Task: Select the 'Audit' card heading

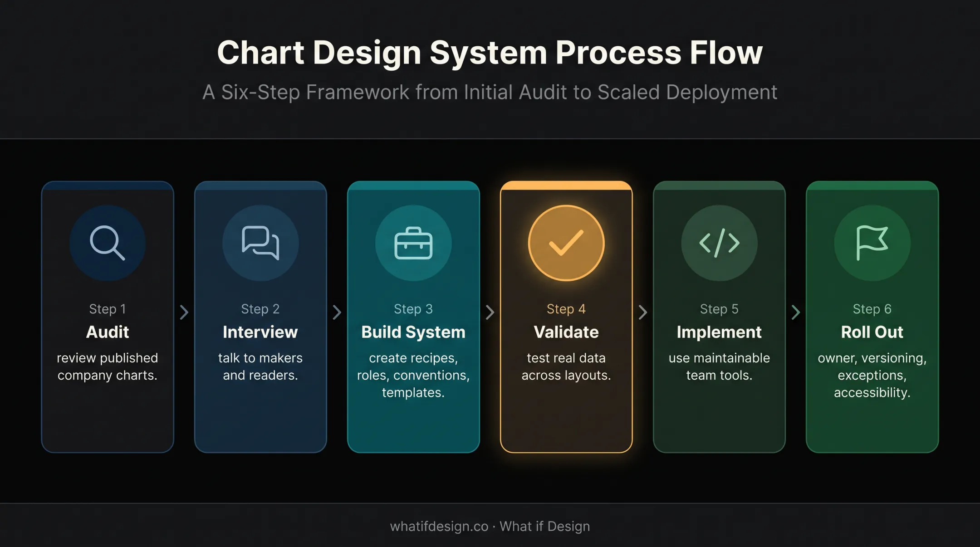Action: click(108, 332)
